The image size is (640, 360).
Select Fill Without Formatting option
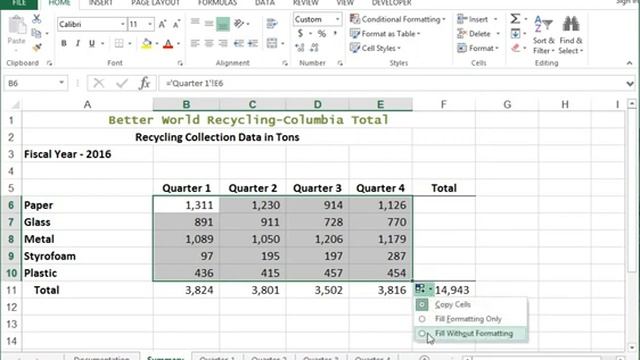[x=471, y=333]
